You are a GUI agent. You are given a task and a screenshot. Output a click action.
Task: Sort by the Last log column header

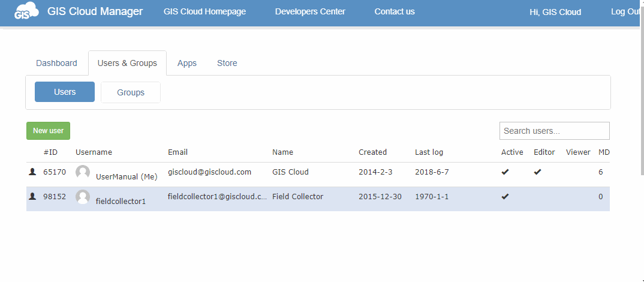pyautogui.click(x=429, y=152)
